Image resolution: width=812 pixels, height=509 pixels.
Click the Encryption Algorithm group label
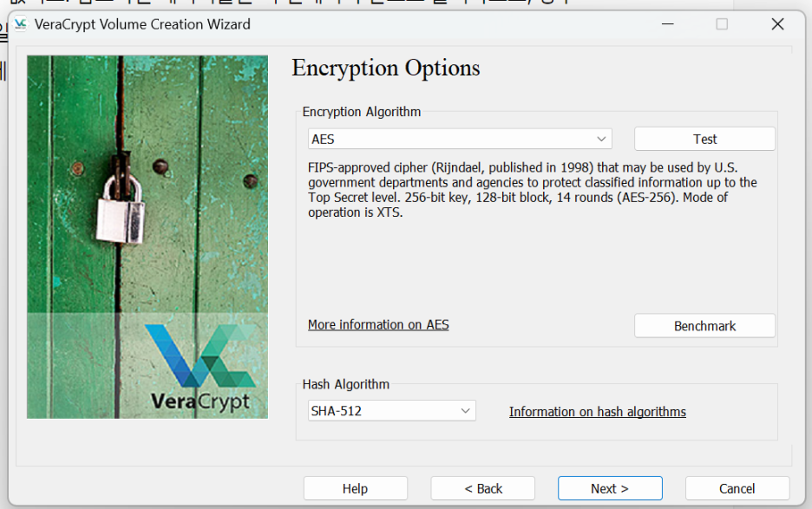tap(362, 112)
